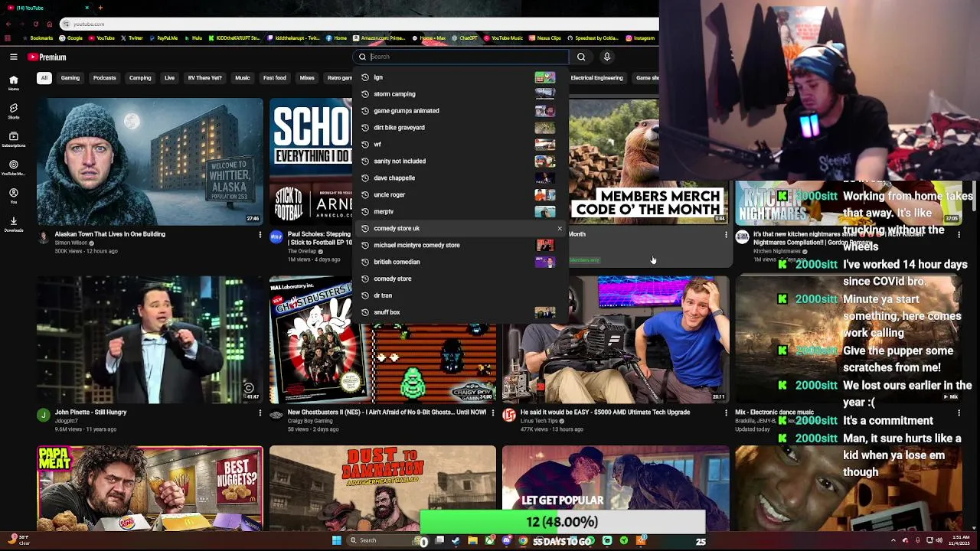
Task: Open Chrome from the taskbar
Action: (x=523, y=541)
